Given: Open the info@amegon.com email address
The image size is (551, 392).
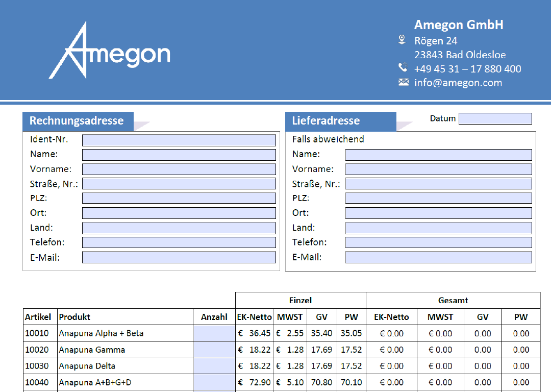Looking at the screenshot, I should (x=458, y=83).
